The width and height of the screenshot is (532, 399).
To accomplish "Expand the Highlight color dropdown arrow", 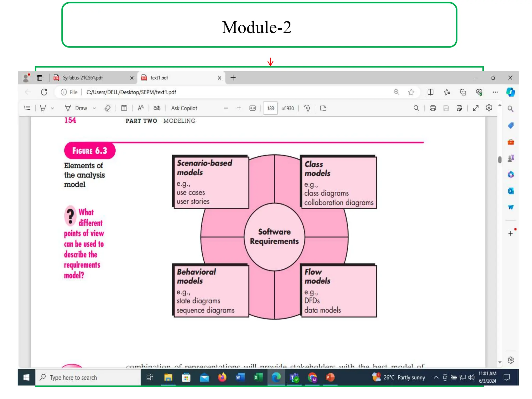I will (x=52, y=108).
